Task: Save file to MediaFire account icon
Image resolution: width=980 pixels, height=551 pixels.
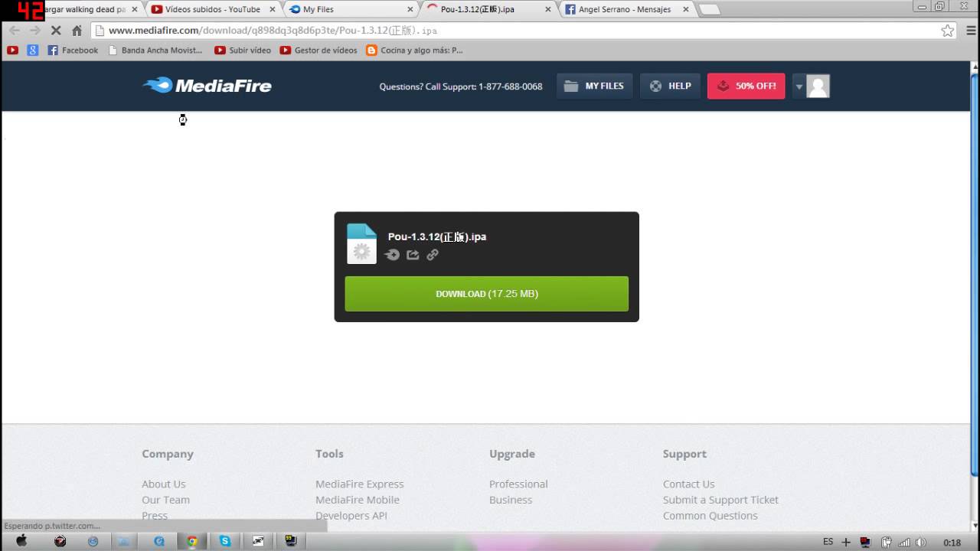Action: click(x=392, y=255)
